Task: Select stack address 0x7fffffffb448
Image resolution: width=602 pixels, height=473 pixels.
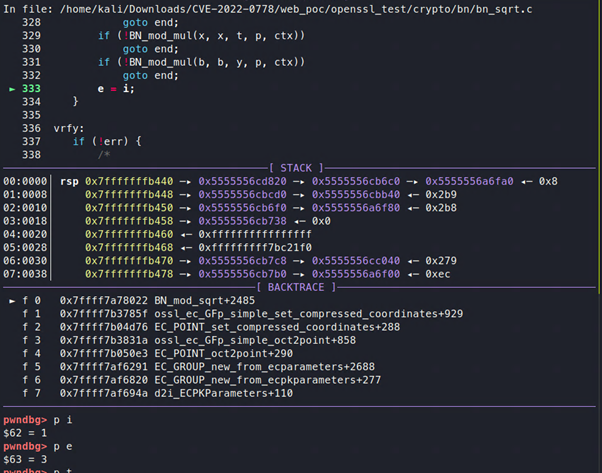Action: [129, 195]
